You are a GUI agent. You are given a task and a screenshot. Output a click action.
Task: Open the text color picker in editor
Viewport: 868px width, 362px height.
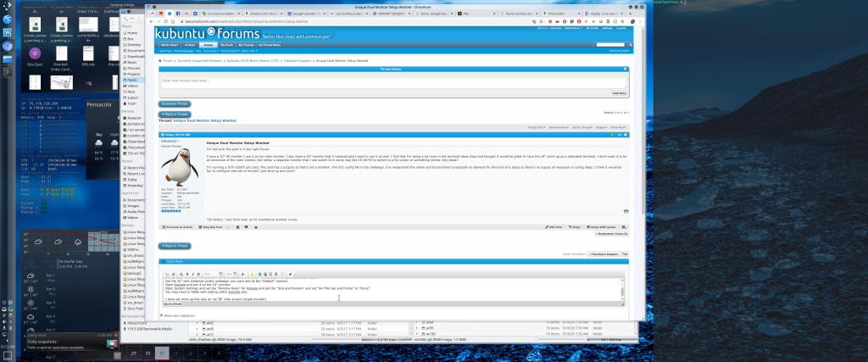tap(243, 274)
